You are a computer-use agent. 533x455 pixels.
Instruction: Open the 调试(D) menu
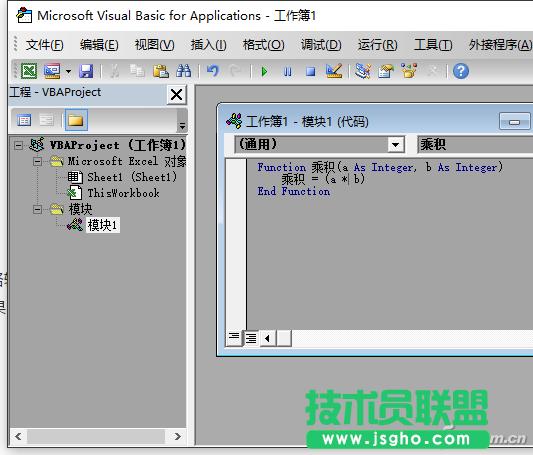tap(321, 45)
